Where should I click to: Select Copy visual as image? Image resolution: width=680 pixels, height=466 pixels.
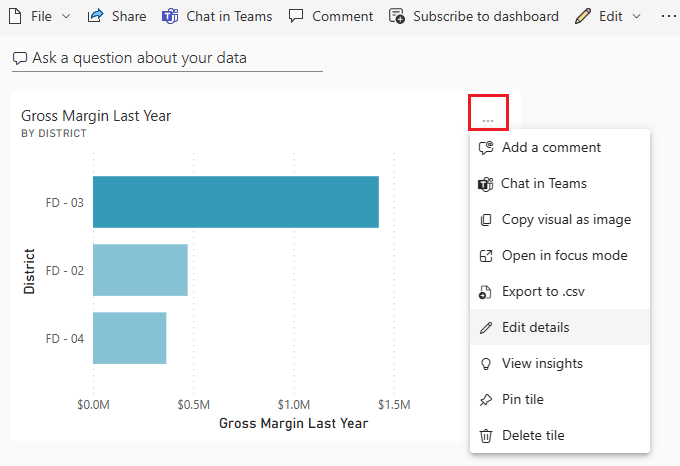coord(560,219)
